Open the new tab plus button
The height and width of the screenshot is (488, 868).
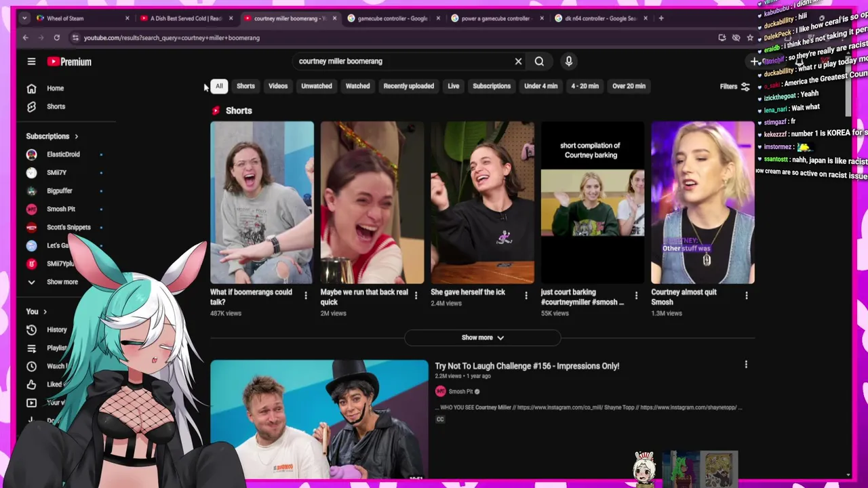(x=661, y=18)
